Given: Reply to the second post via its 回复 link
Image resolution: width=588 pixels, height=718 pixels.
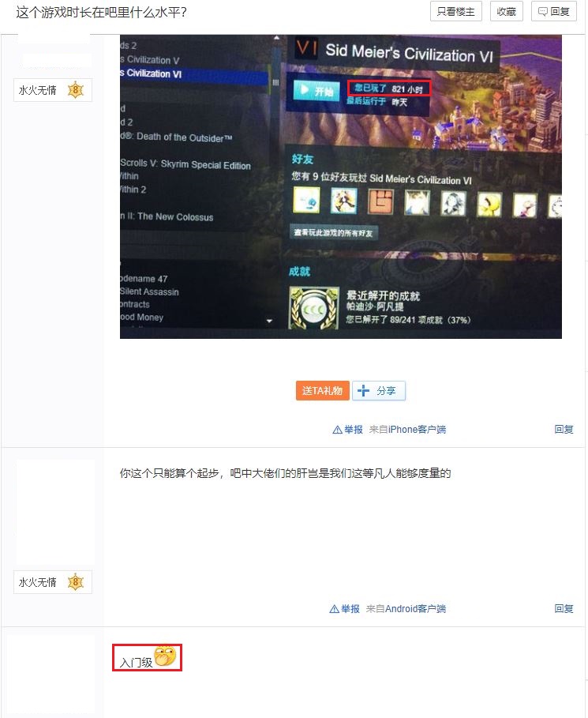Looking at the screenshot, I should tap(564, 608).
